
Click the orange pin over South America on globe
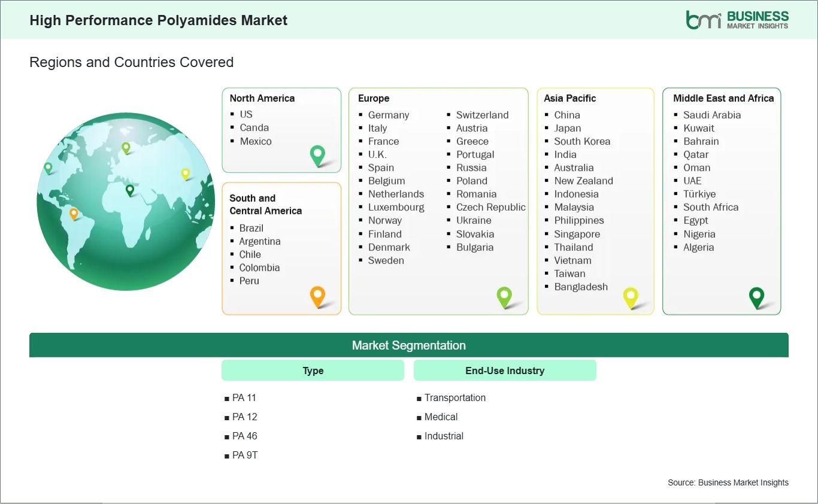(x=74, y=213)
